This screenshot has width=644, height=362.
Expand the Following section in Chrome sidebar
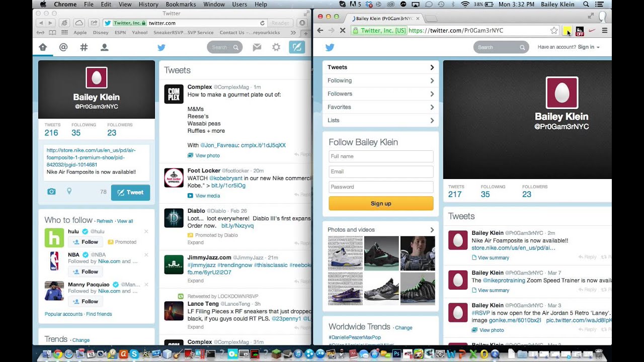click(x=380, y=80)
